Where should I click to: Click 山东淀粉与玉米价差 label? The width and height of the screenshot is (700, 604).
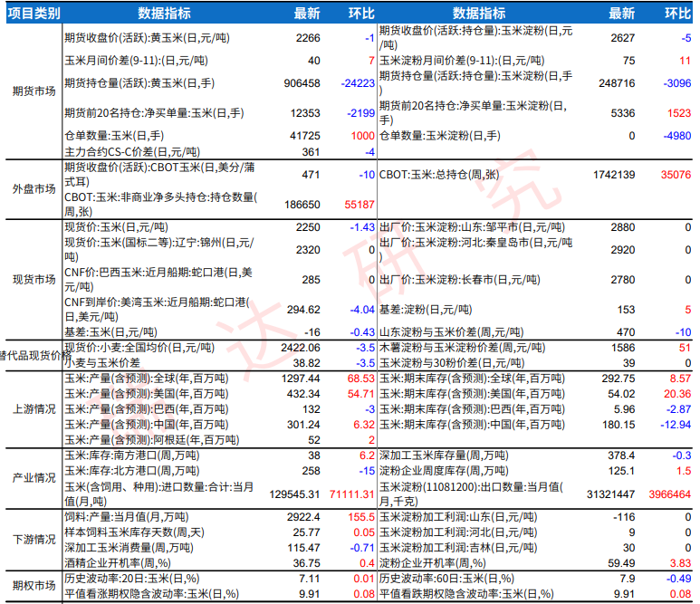point(451,332)
